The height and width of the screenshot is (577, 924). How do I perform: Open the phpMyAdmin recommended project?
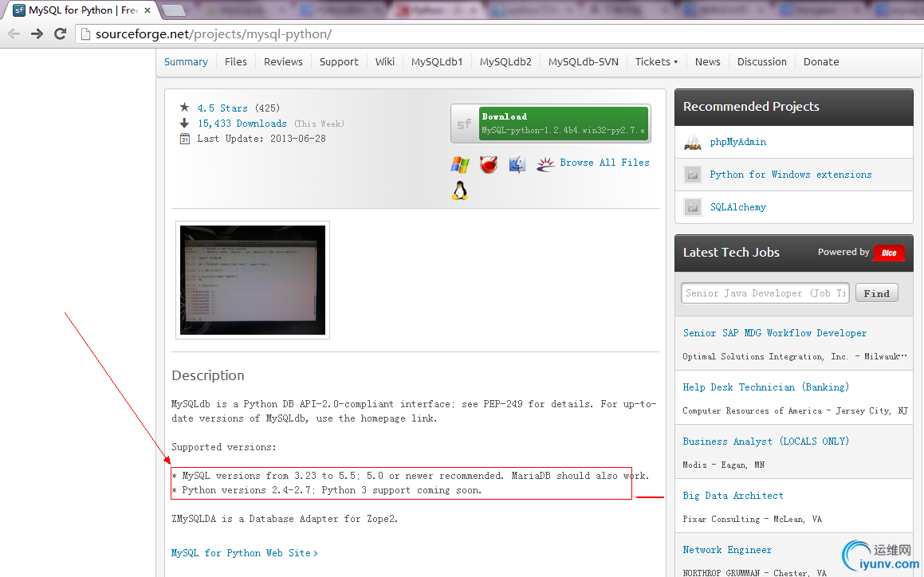coord(737,142)
